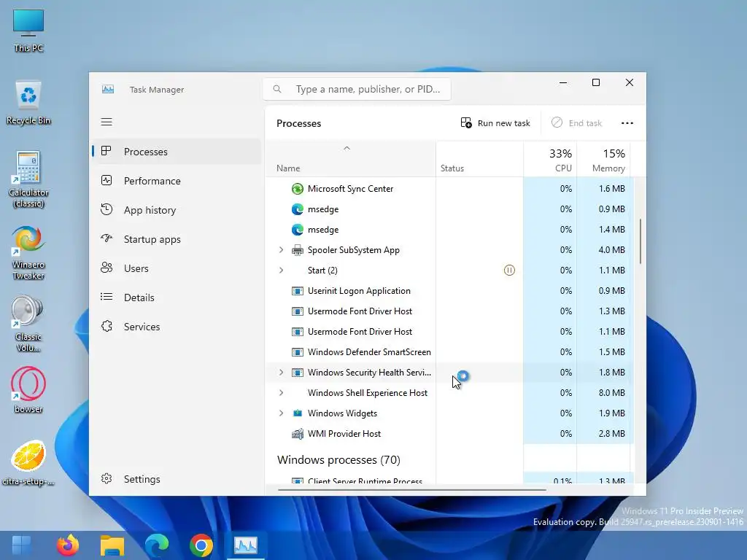Open the three-dot more options menu
The image size is (747, 560).
pyautogui.click(x=627, y=123)
